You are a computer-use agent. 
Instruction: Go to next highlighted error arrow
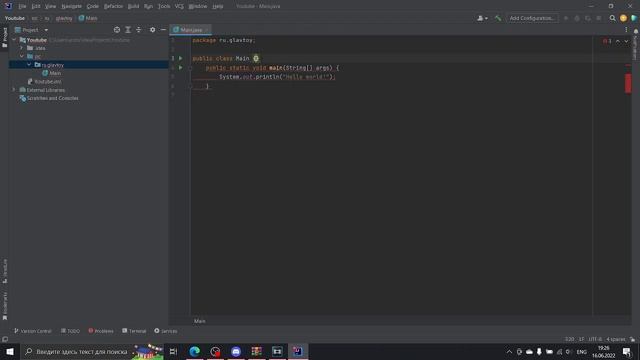point(626,41)
